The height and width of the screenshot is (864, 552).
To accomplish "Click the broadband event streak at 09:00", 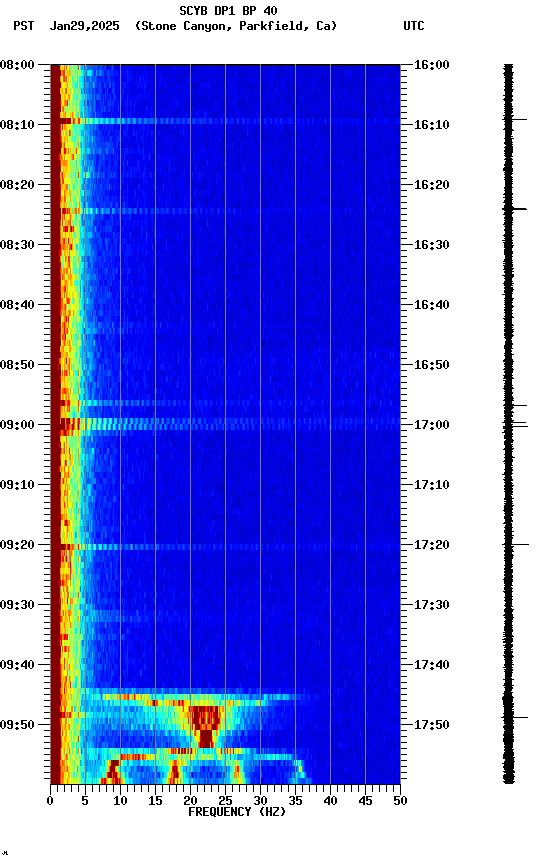I will pyautogui.click(x=230, y=424).
